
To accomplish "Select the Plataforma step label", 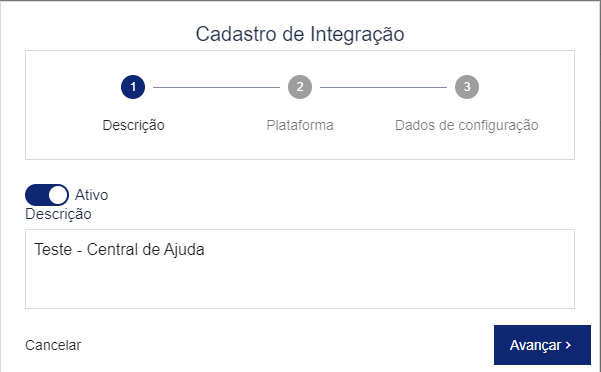I will 300,125.
